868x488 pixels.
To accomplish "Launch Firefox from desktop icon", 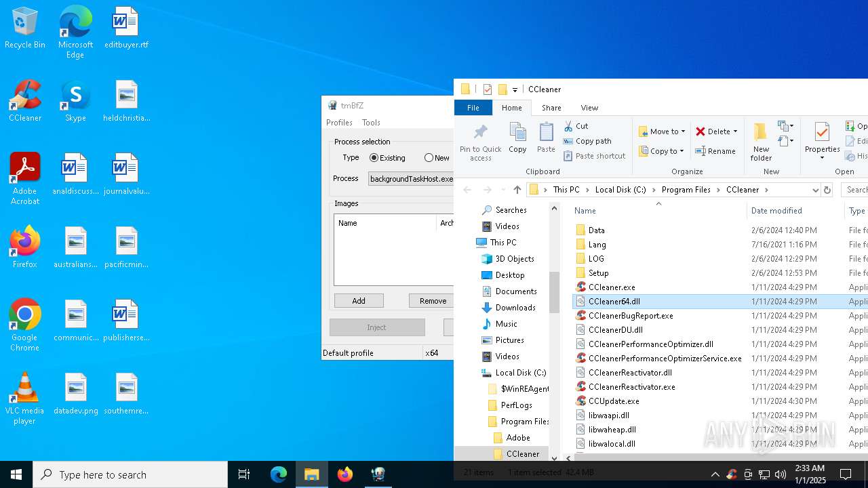I will click(x=25, y=248).
